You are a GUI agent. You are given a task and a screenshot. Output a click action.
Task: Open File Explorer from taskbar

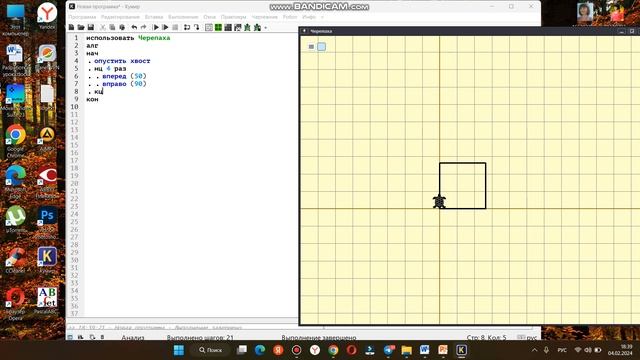tap(407, 350)
